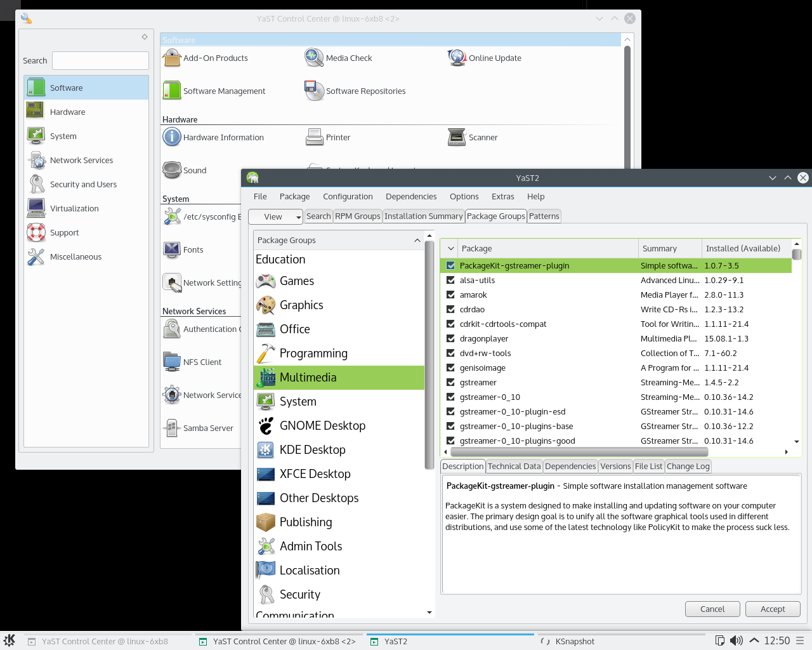Select Office package group icon
The width and height of the screenshot is (812, 650).
pos(266,329)
